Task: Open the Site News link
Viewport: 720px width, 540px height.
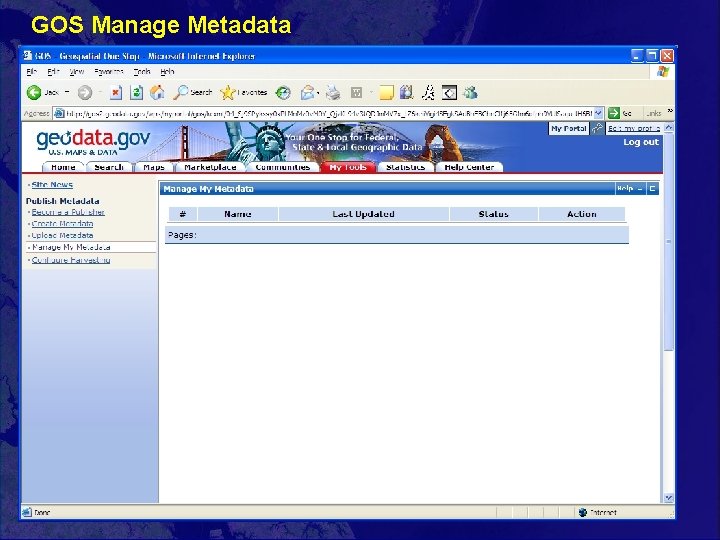Action: 52,185
